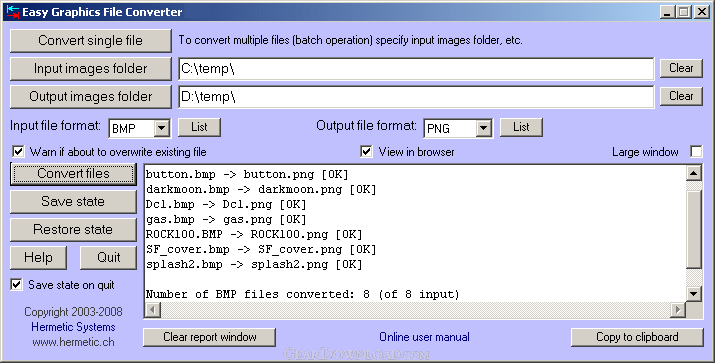Click List button next to output format
Image resolution: width=715 pixels, height=363 pixels.
521,127
